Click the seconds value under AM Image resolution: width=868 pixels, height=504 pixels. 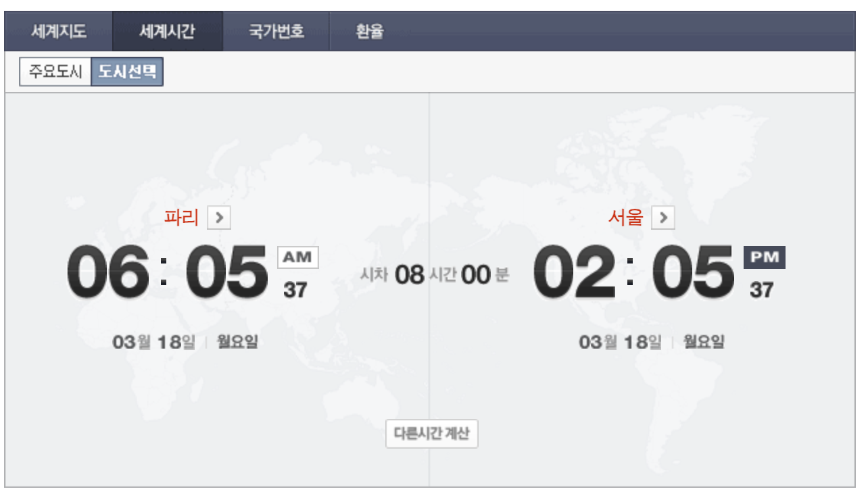click(295, 291)
